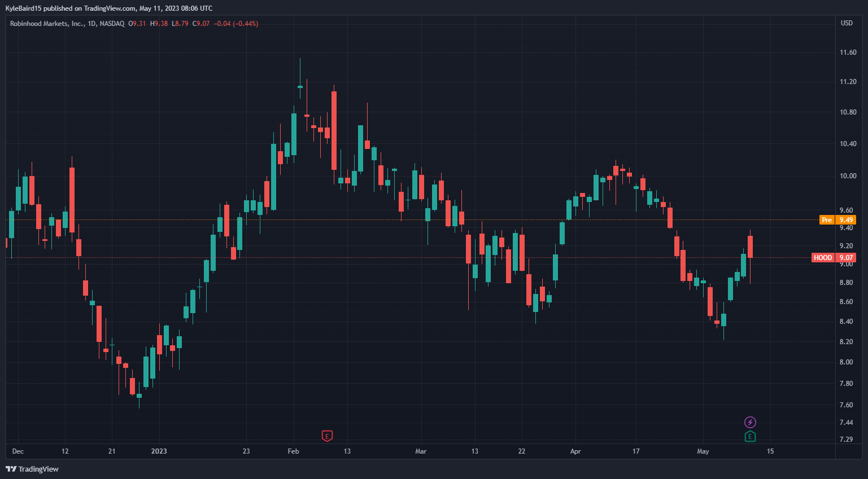Click the 7.80 price axis label
The height and width of the screenshot is (479, 868).
point(847,384)
